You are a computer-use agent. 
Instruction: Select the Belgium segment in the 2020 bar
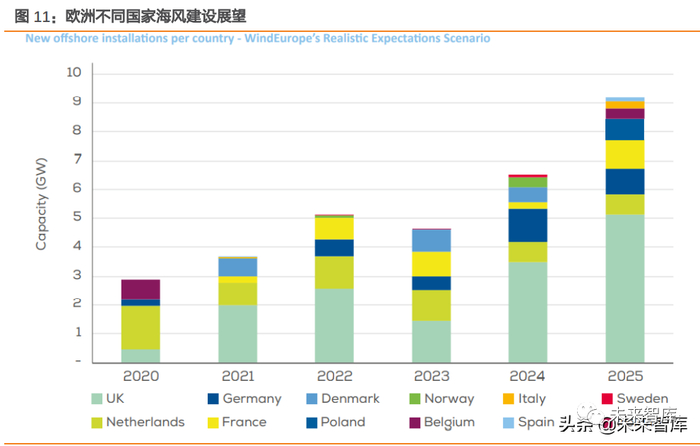141,289
